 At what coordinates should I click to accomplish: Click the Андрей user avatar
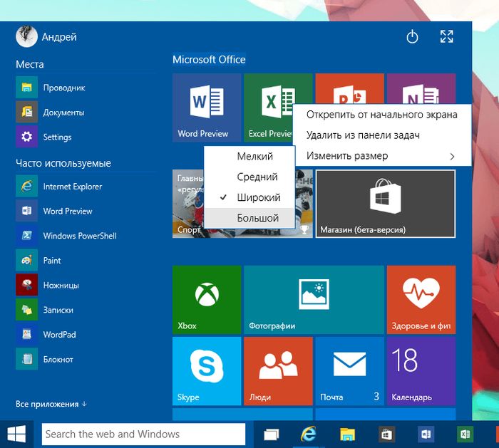[x=26, y=36]
